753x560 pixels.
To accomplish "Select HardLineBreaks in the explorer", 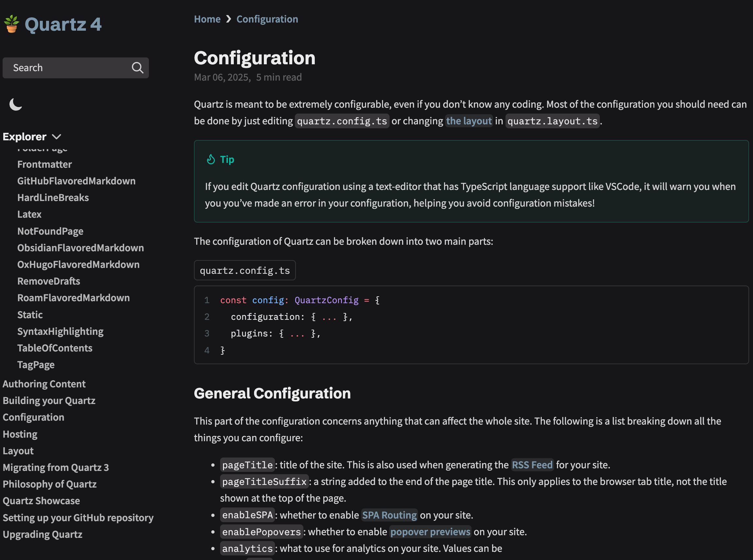I will coord(53,198).
